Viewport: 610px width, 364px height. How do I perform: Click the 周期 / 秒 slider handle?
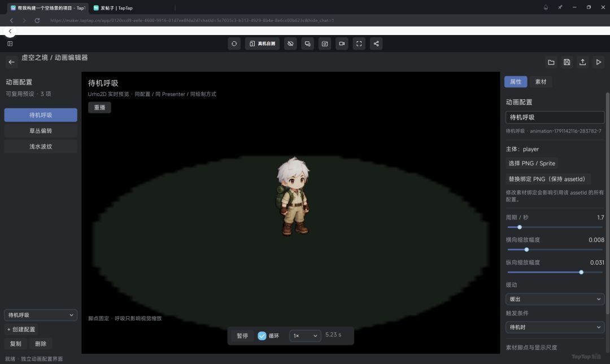520,227
